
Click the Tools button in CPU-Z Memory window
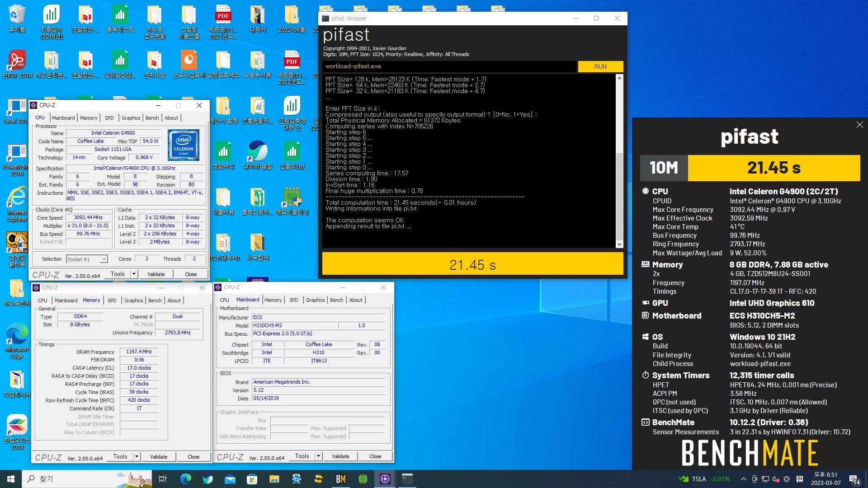[x=120, y=456]
